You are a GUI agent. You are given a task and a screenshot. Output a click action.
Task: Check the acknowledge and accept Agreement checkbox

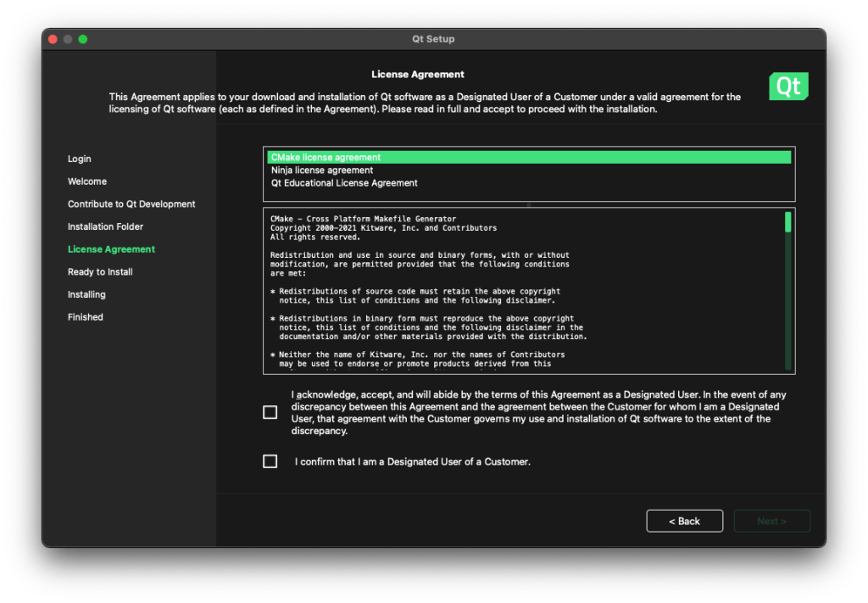click(270, 412)
